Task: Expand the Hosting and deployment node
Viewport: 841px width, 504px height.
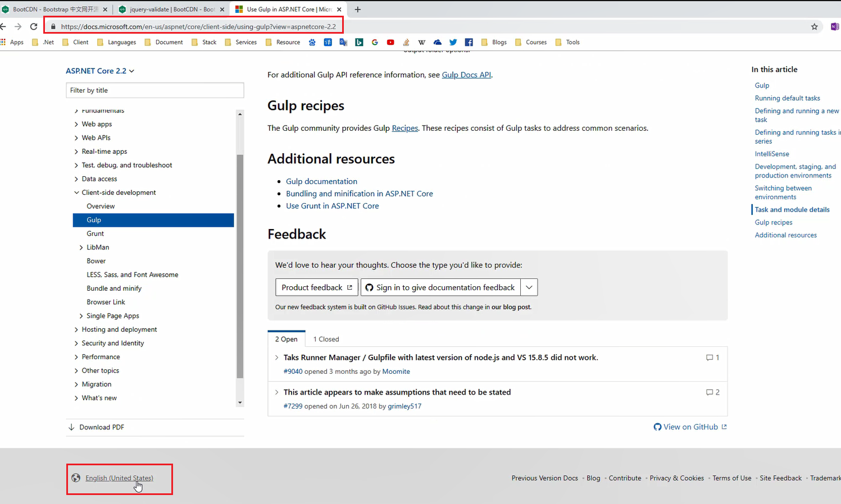Action: [76, 329]
